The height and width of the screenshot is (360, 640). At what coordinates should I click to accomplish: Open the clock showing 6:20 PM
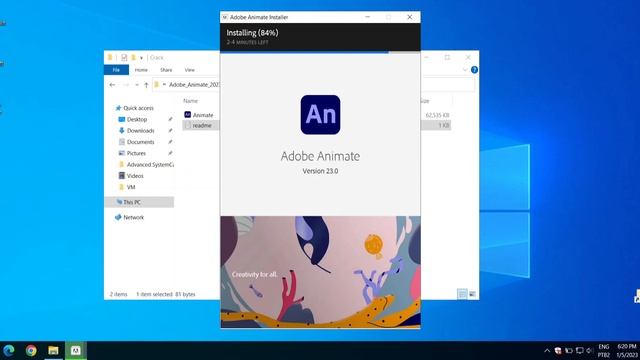click(x=627, y=346)
